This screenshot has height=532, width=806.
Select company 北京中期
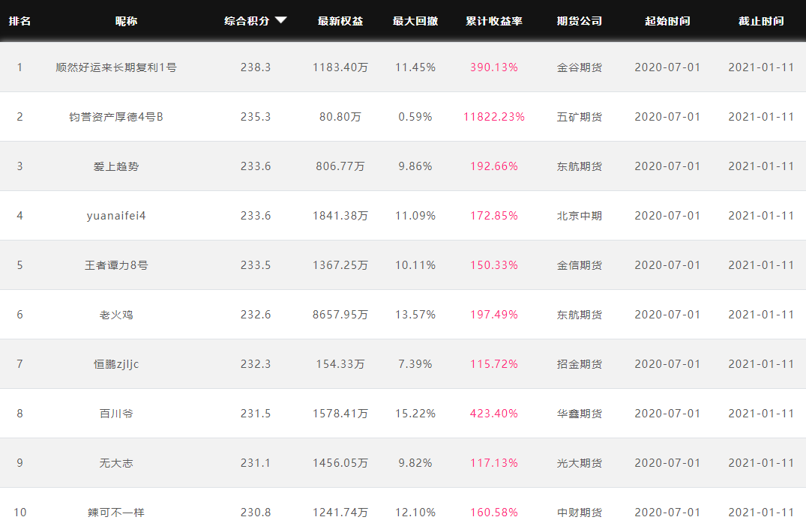(580, 216)
